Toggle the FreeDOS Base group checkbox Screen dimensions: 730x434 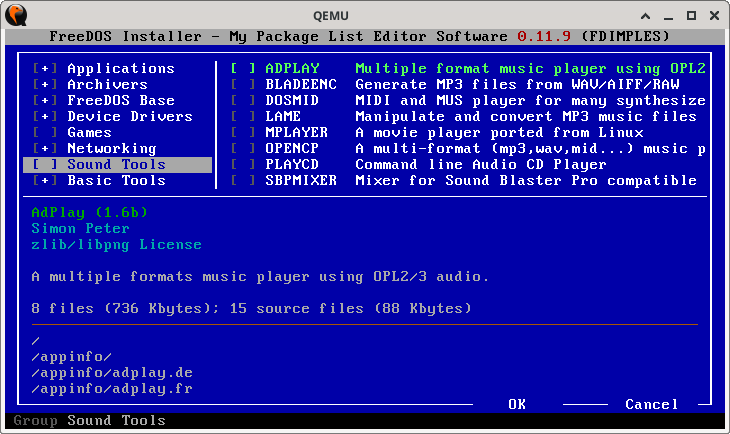coord(45,100)
